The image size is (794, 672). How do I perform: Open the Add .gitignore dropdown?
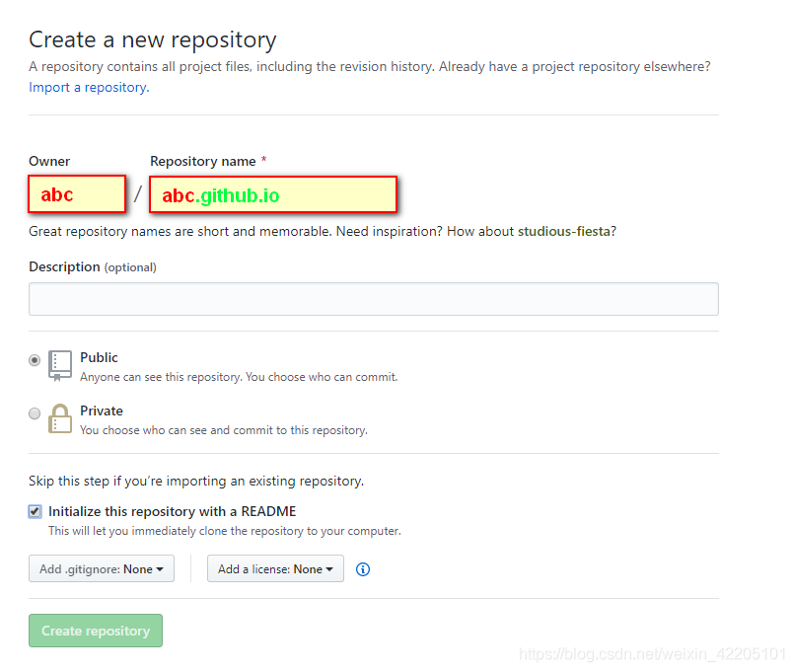(x=102, y=568)
